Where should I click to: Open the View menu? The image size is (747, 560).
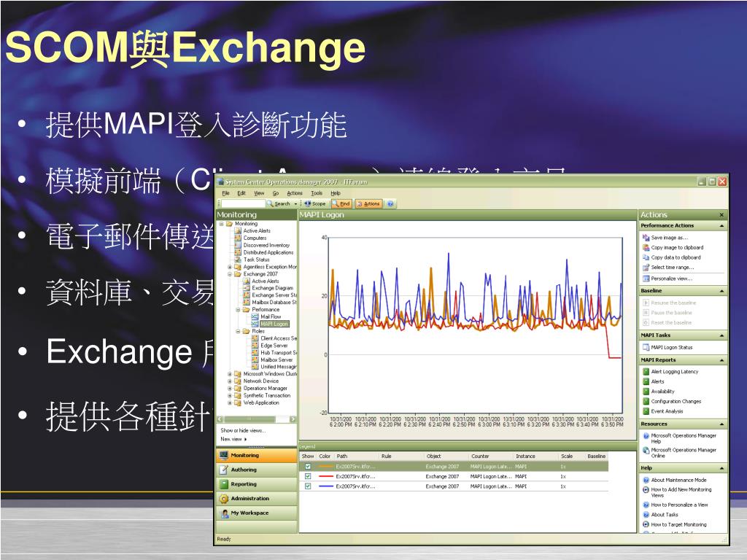point(259,193)
